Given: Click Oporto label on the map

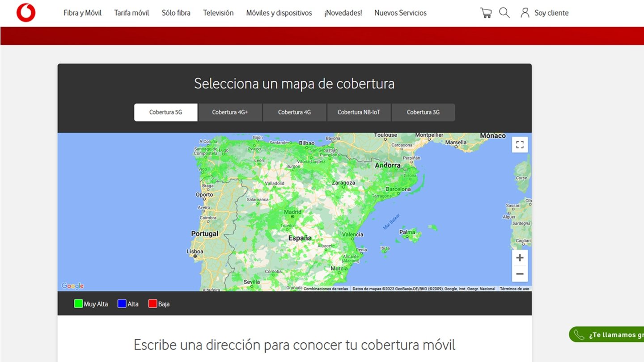Looking at the screenshot, I should [x=204, y=195].
